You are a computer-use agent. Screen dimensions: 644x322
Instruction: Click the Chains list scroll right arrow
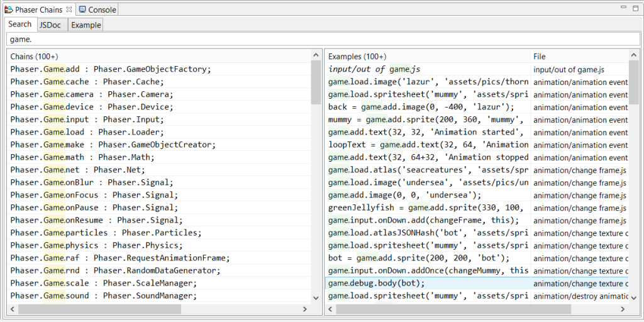305,309
